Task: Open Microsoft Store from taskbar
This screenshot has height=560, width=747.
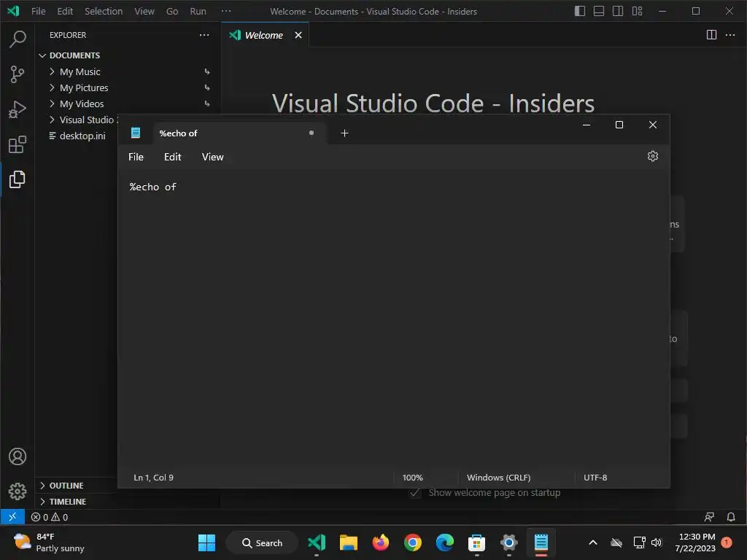Action: pyautogui.click(x=477, y=542)
